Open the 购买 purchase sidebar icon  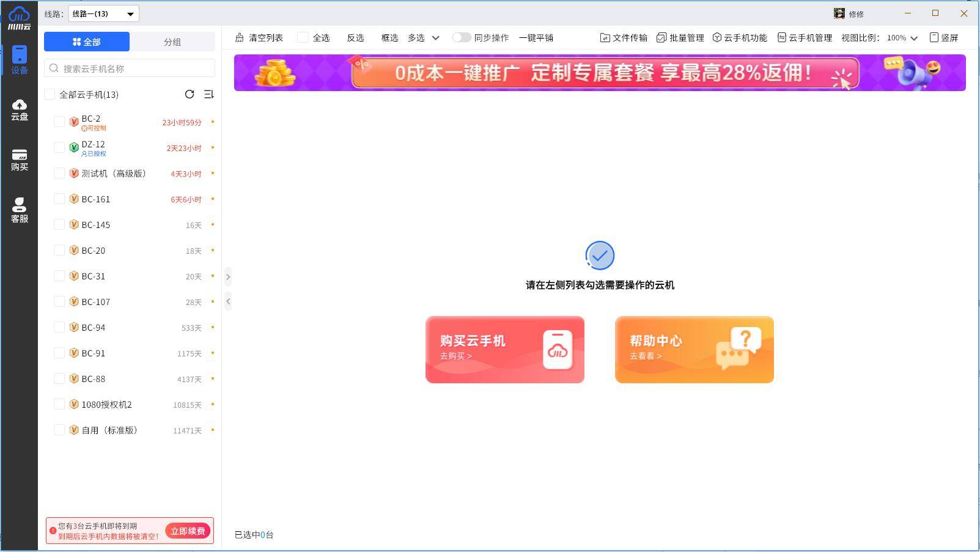tap(19, 160)
